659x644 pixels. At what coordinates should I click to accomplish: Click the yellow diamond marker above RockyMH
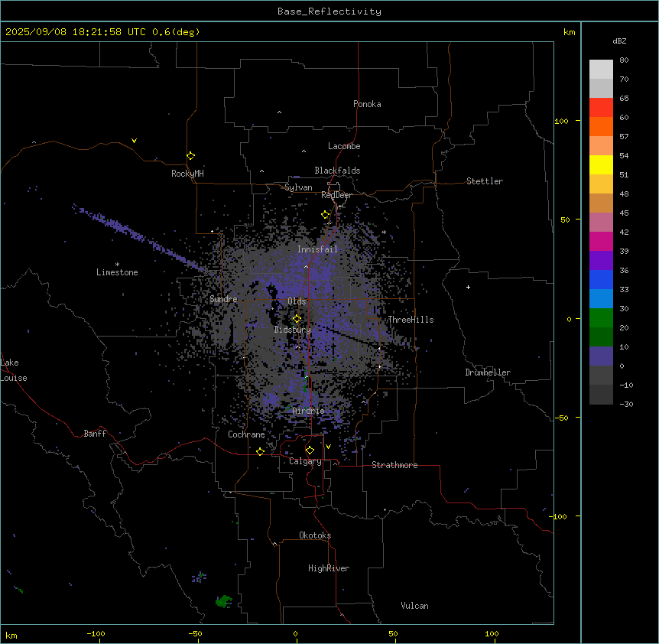tap(190, 156)
